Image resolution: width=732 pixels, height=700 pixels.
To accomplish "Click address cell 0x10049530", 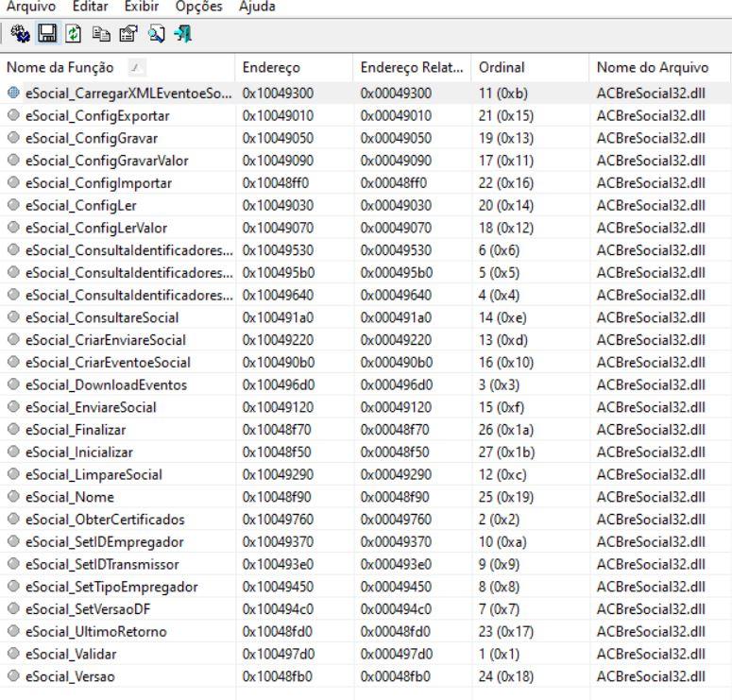I will pyautogui.click(x=278, y=250).
